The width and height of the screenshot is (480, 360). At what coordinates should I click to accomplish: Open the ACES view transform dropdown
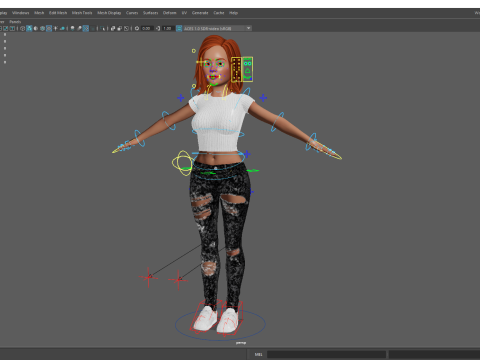[x=217, y=28]
